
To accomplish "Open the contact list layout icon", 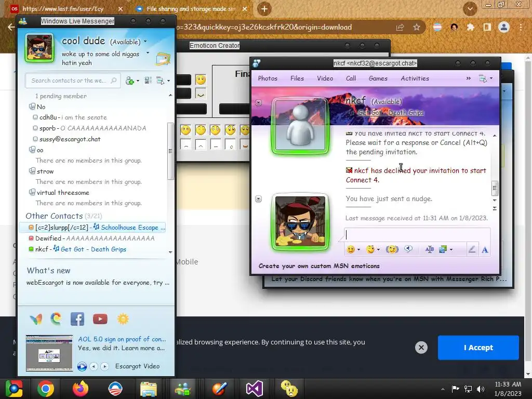I will click(x=148, y=81).
